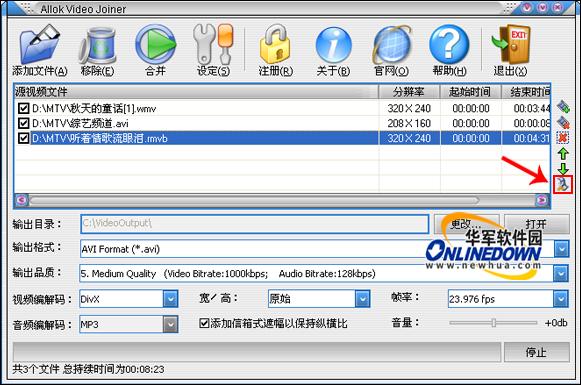
Task: Click the side icon below the green down arrow
Action: pos(563,184)
